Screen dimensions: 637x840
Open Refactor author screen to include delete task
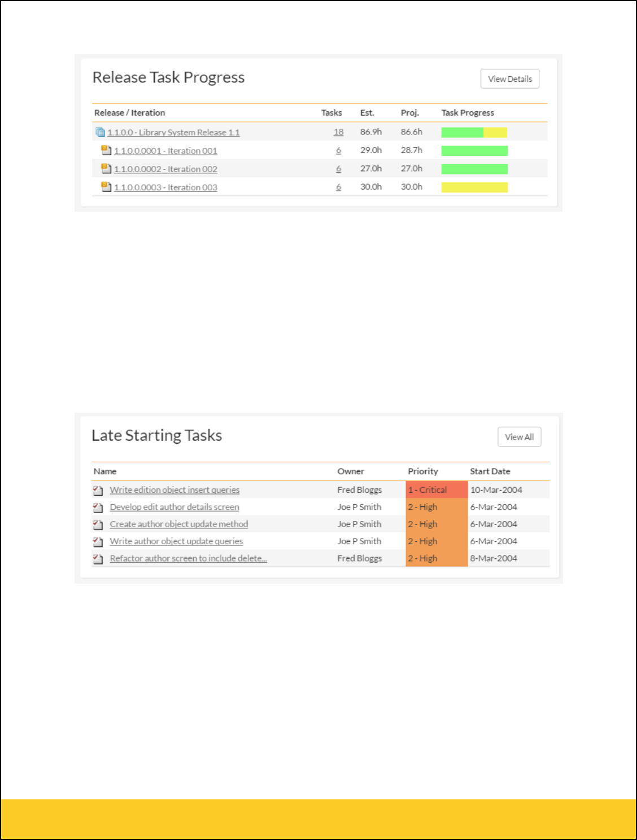pyautogui.click(x=188, y=558)
